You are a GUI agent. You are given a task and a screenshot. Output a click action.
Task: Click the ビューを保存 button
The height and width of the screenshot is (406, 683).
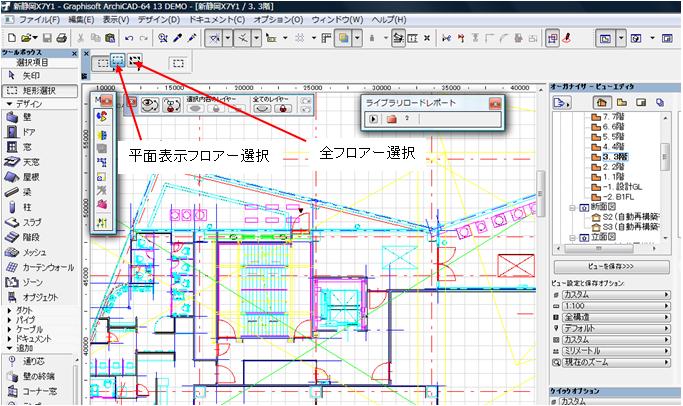[603, 268]
